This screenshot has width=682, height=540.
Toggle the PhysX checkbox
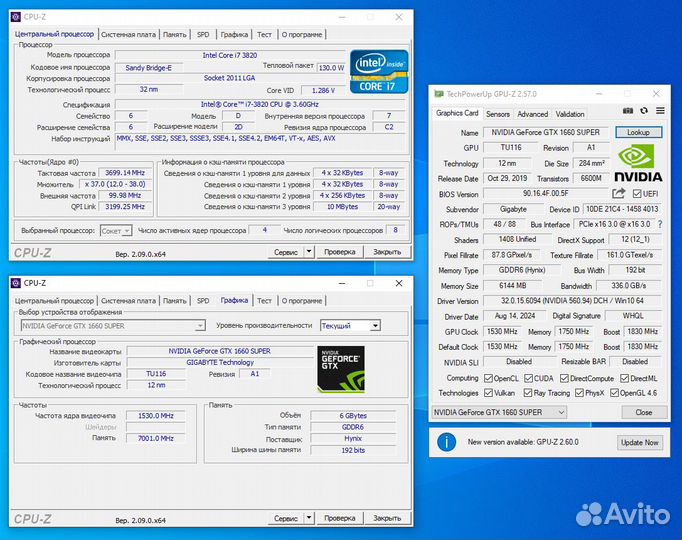point(579,393)
